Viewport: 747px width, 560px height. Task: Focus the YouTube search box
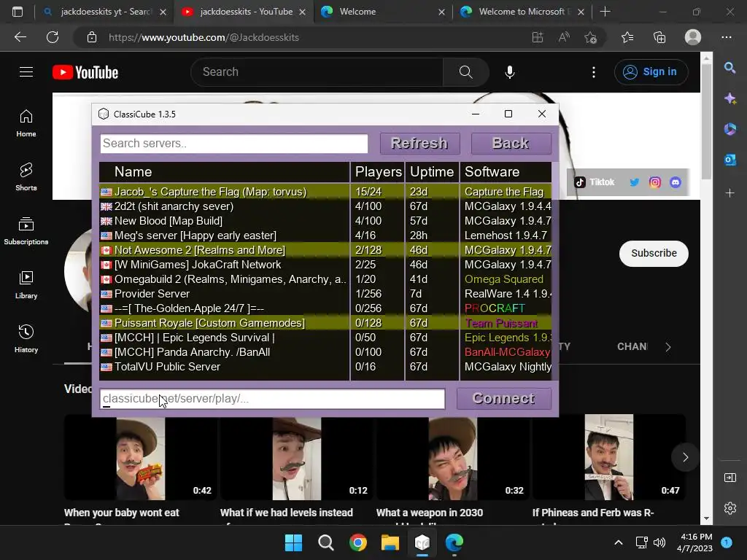point(317,72)
